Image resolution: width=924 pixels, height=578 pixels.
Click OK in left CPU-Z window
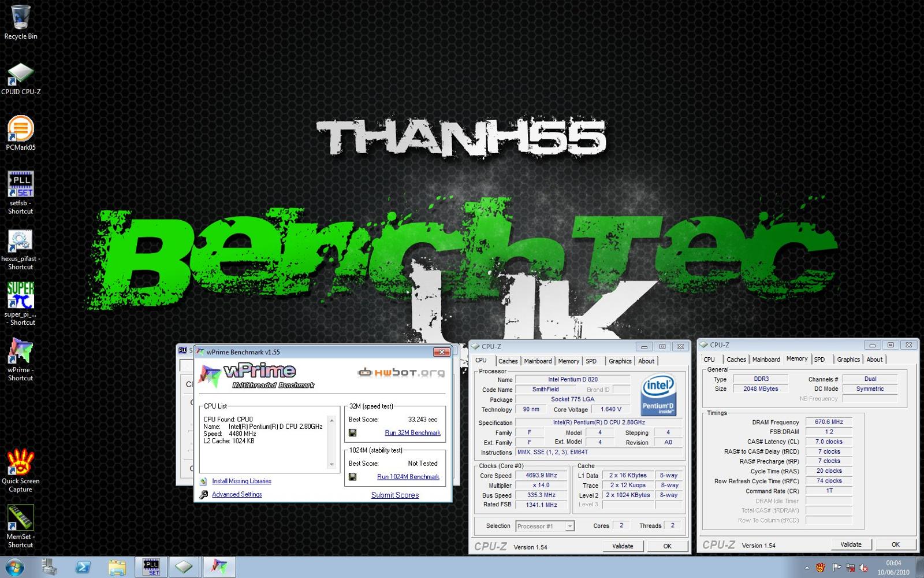click(x=667, y=546)
